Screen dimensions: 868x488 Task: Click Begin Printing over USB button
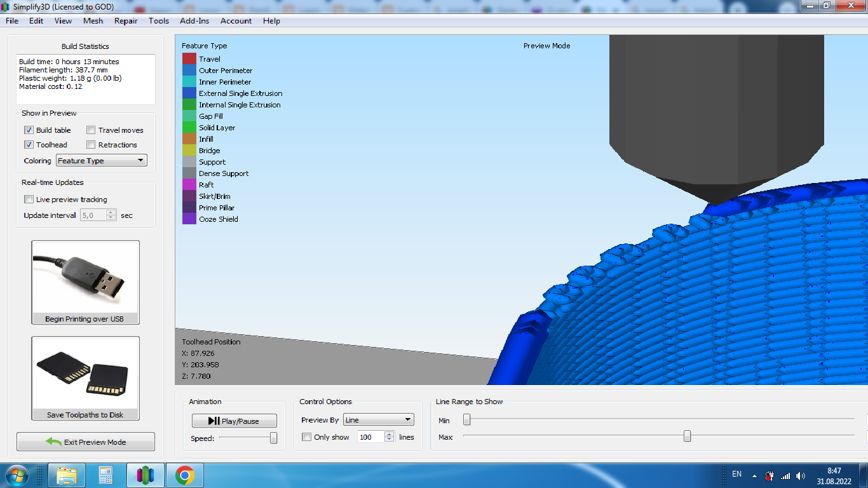coord(85,283)
